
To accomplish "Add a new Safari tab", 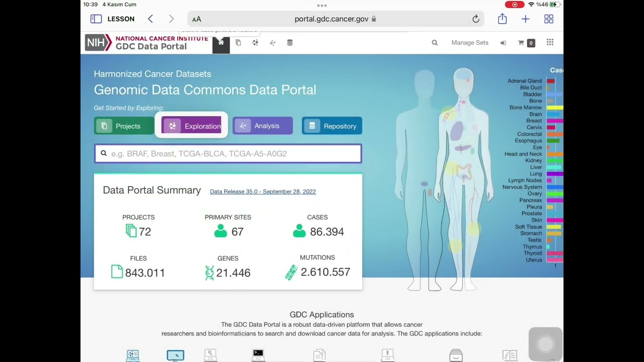I will 525,19.
